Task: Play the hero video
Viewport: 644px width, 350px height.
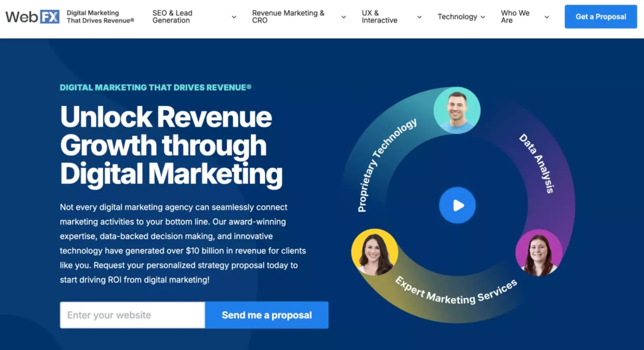Action: pyautogui.click(x=457, y=205)
